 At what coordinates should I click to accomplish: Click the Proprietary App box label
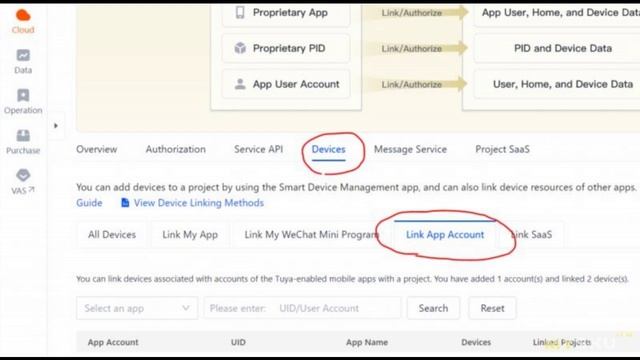[x=290, y=13]
